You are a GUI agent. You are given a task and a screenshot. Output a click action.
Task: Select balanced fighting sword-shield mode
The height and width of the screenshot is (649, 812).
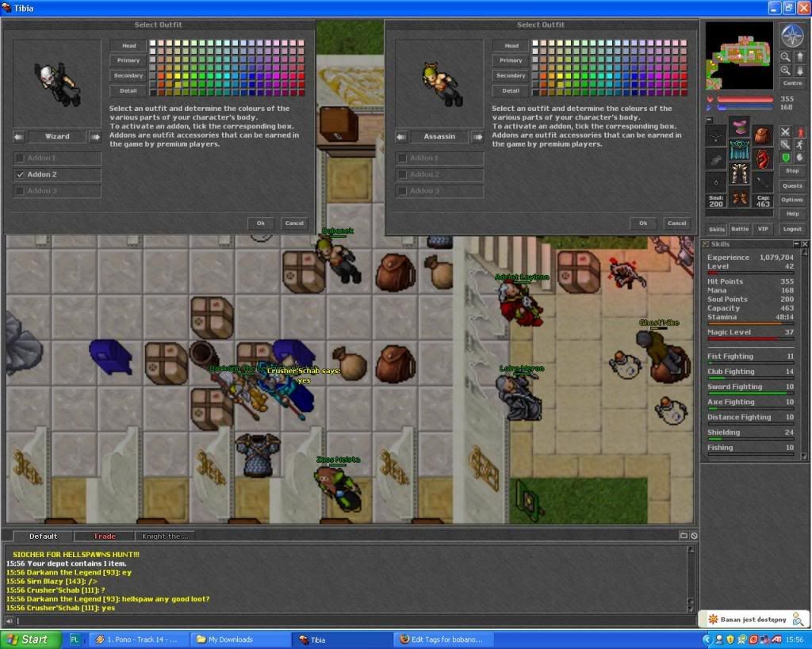pyautogui.click(x=786, y=144)
